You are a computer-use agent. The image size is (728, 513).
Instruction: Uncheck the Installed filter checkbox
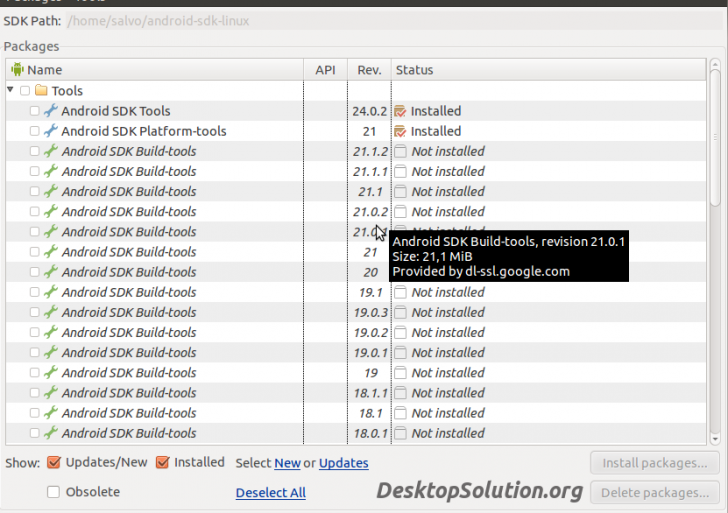click(163, 463)
